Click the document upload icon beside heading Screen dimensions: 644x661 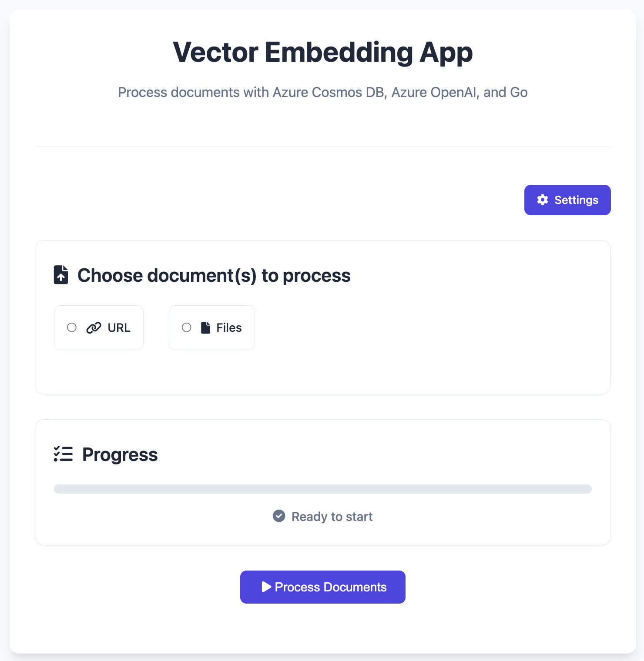point(61,275)
